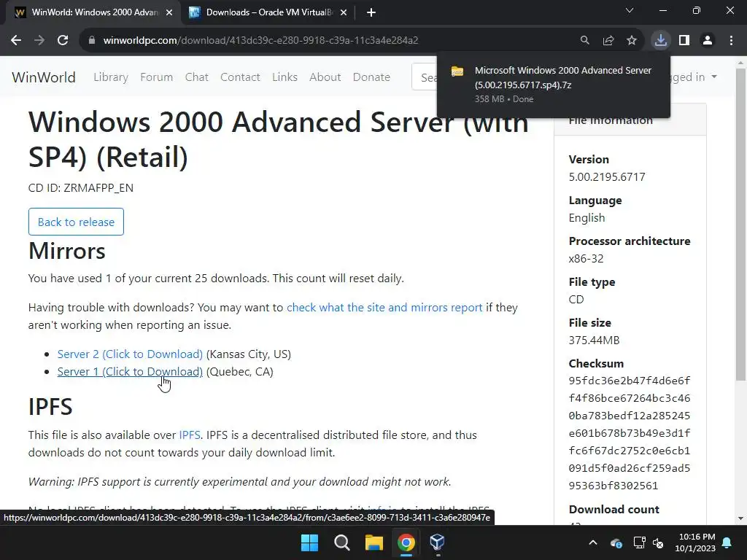Open the Forum nav item
747x560 pixels.
click(x=156, y=77)
